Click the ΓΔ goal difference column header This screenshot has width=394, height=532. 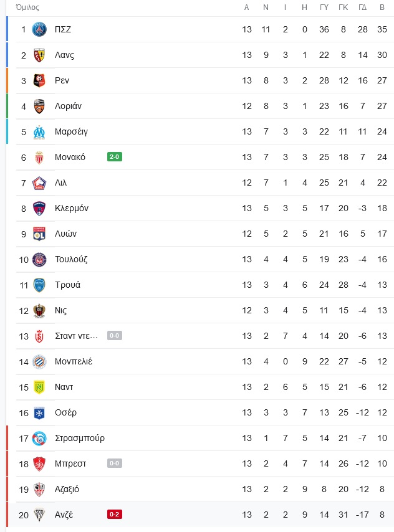(x=363, y=7)
